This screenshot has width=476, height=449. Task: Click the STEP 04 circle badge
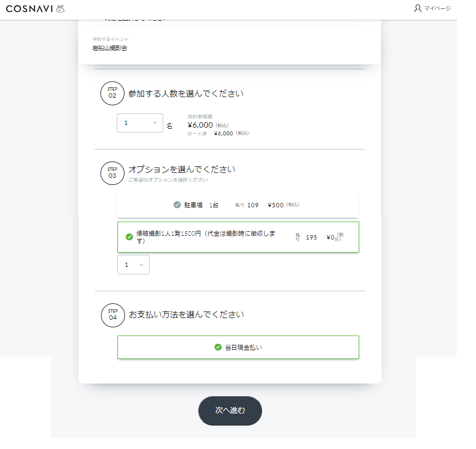coord(113,315)
